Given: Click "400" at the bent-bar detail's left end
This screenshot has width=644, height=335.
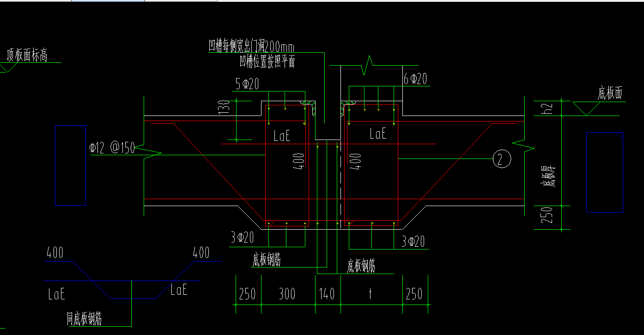Looking at the screenshot, I should (x=55, y=253).
